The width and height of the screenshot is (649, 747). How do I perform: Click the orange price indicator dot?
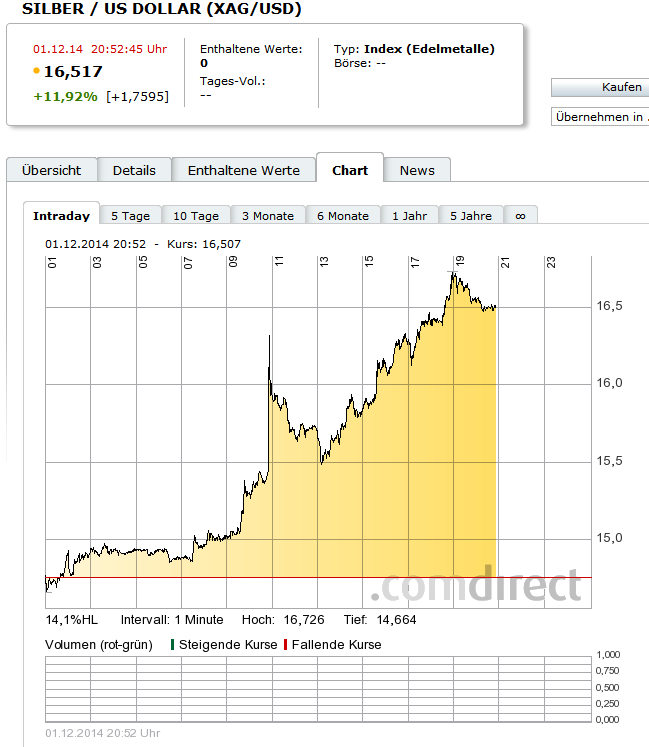point(37,72)
